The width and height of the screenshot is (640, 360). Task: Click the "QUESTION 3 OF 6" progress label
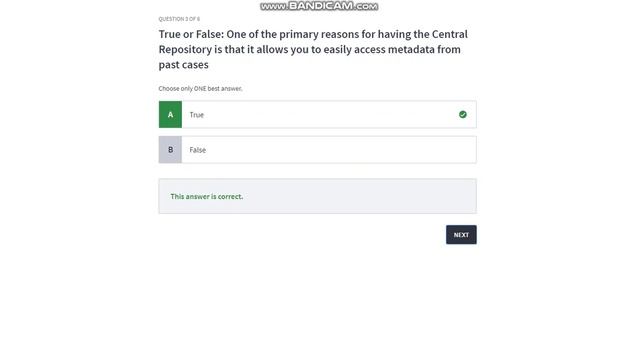[x=179, y=19]
